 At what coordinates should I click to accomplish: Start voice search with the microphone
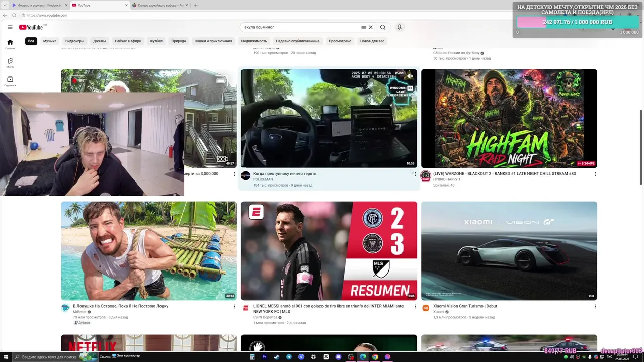(x=399, y=27)
